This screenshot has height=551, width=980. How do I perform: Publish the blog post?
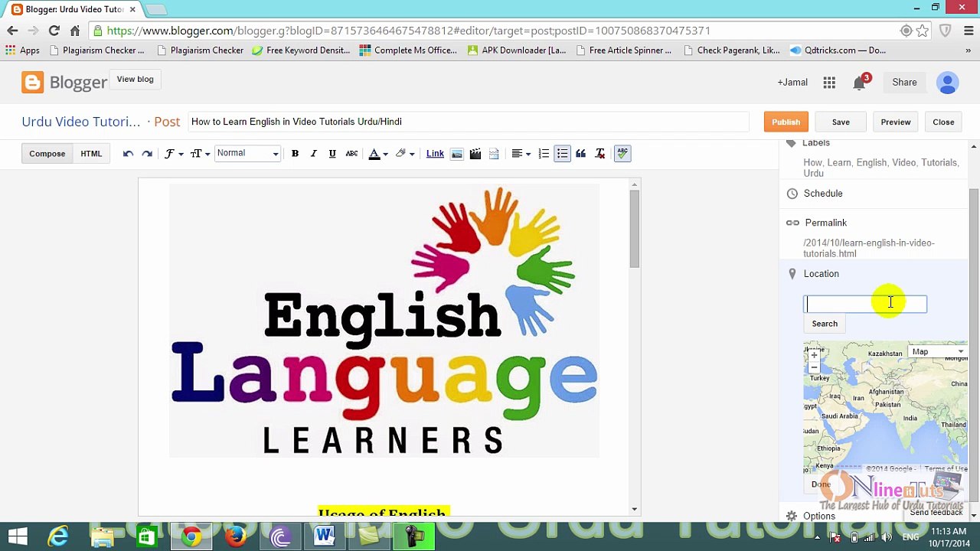(786, 122)
